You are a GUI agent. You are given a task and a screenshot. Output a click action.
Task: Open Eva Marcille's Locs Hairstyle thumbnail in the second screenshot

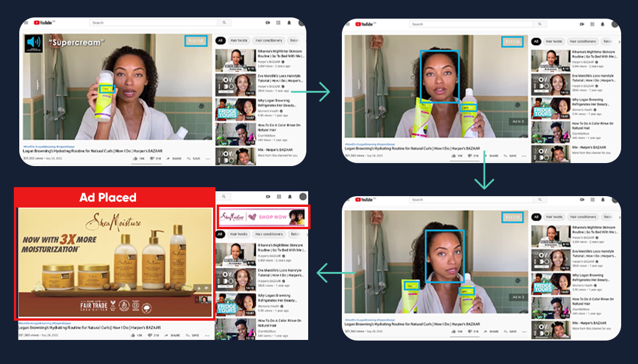tap(550, 84)
